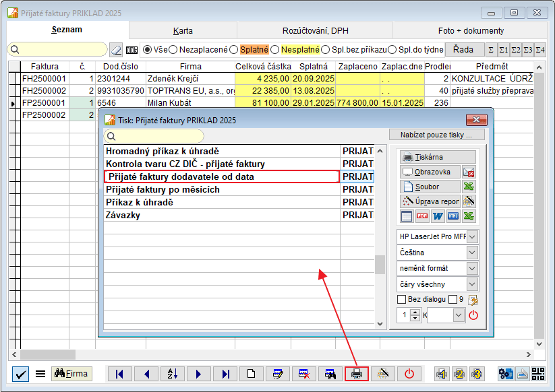This screenshot has width=555, height=392.
Task: Open the printer selection dropdown
Action: pyautogui.click(x=472, y=236)
